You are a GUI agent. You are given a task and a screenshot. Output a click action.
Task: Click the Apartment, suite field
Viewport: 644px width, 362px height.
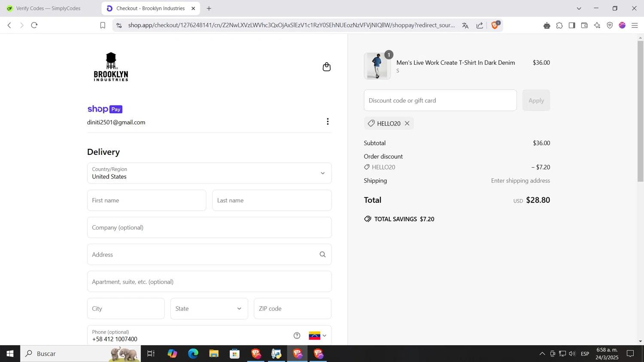coord(210,281)
